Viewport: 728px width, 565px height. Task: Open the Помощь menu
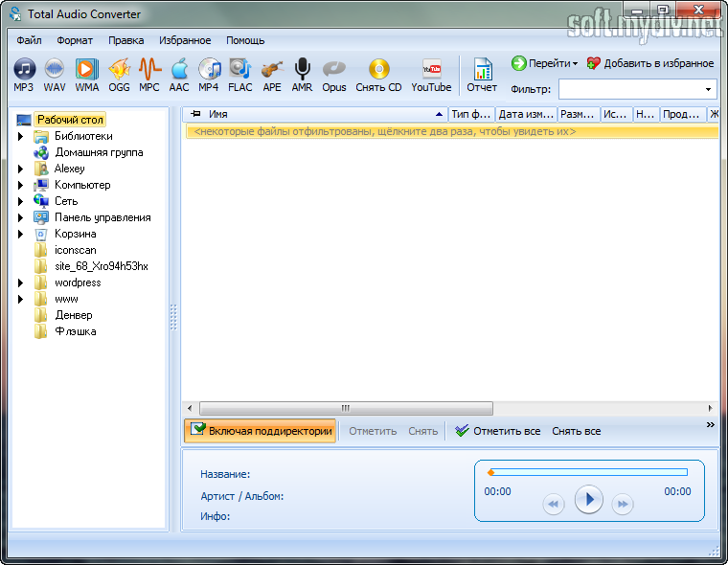pos(245,40)
